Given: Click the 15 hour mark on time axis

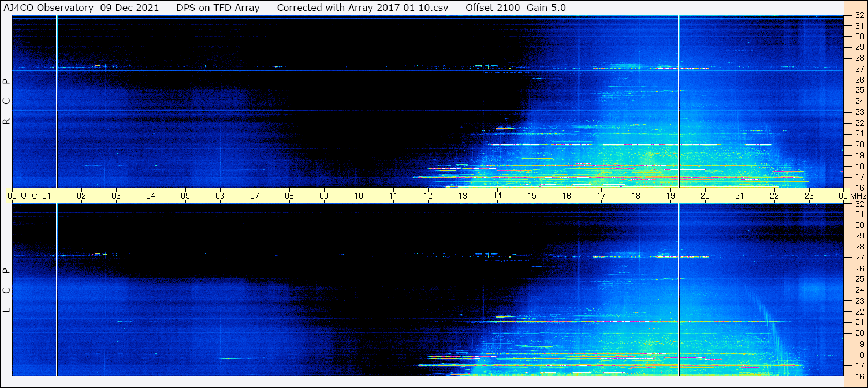Looking at the screenshot, I should [x=532, y=196].
